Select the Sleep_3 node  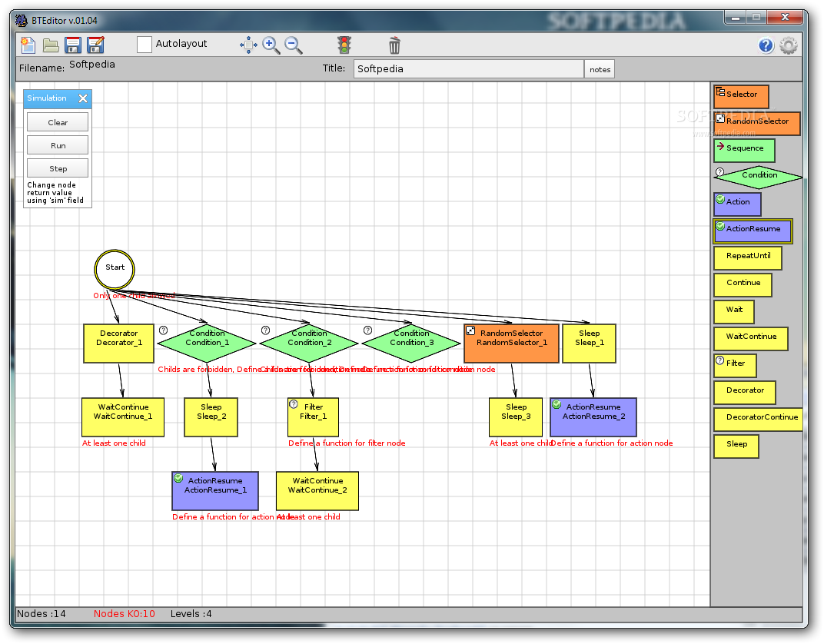[516, 417]
